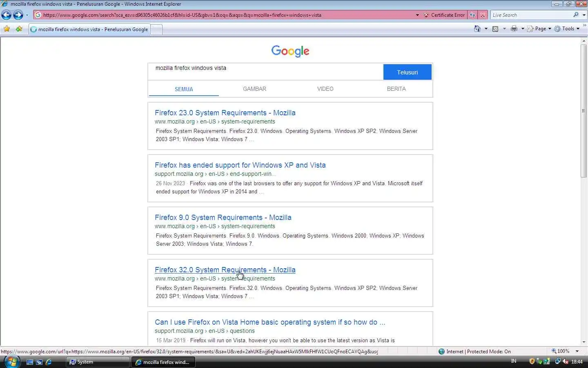Click 'support.mozilla.org › en-US › end-support-win' breadcrumb text
The image size is (588, 368).
click(215, 174)
